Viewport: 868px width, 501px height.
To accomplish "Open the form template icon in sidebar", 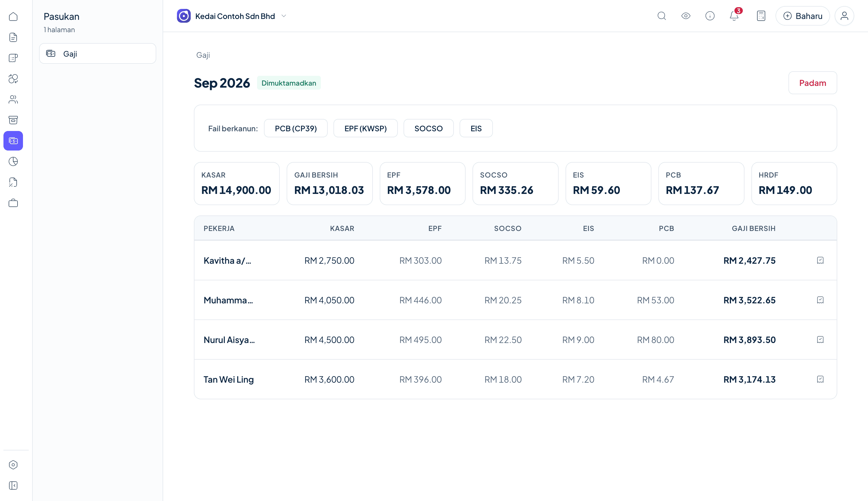I will point(13,58).
